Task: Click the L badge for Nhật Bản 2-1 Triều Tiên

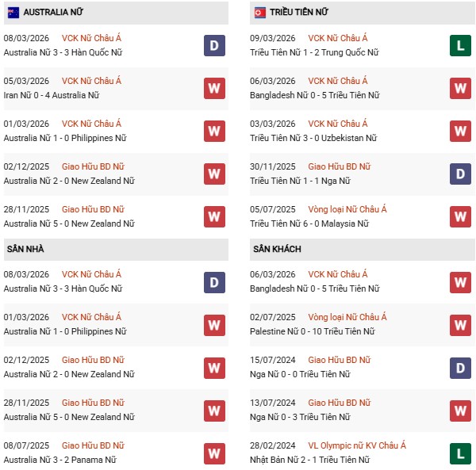Action: [459, 453]
